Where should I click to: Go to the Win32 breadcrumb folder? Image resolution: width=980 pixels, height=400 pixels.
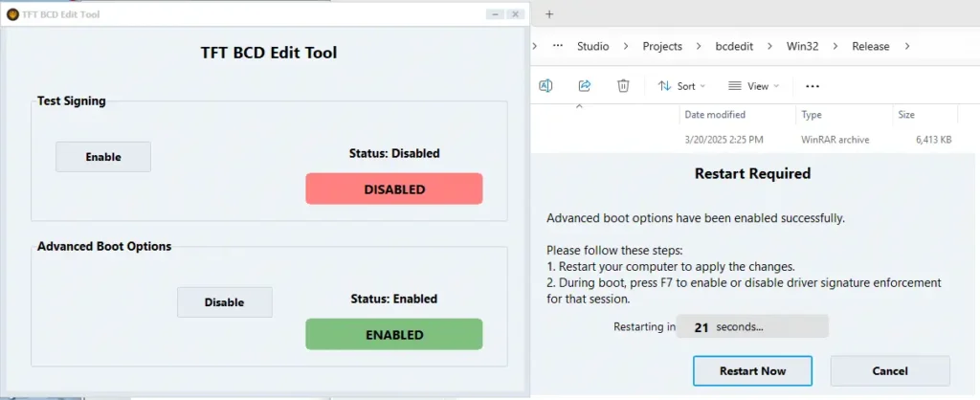coord(804,46)
